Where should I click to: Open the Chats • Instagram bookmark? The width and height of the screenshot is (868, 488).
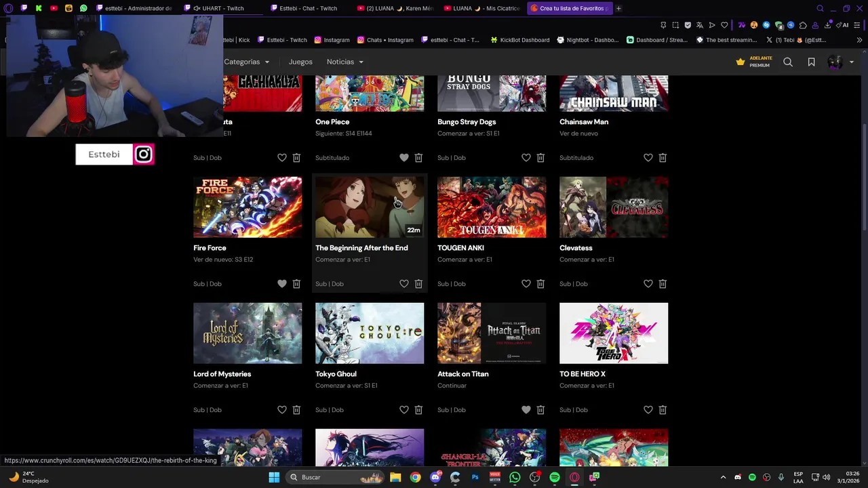[385, 40]
